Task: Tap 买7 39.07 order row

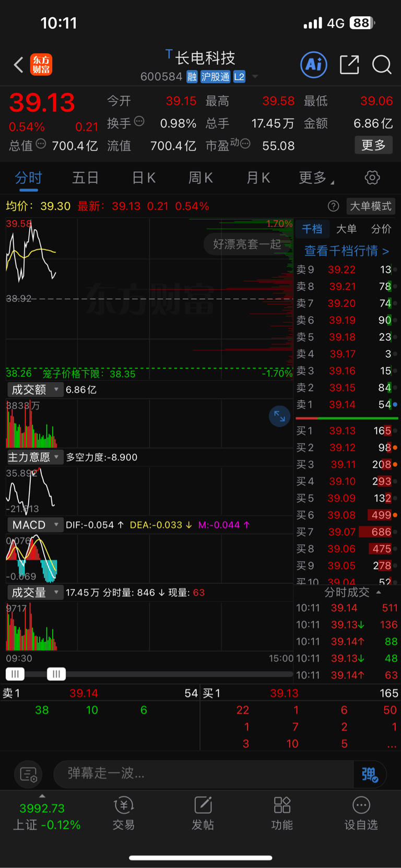Action: [x=346, y=532]
